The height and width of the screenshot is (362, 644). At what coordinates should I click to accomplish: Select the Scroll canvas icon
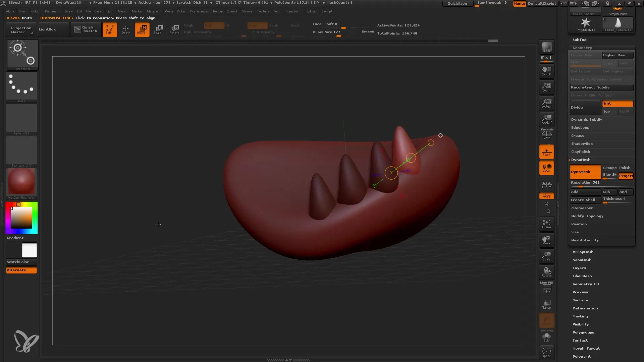tap(546, 71)
